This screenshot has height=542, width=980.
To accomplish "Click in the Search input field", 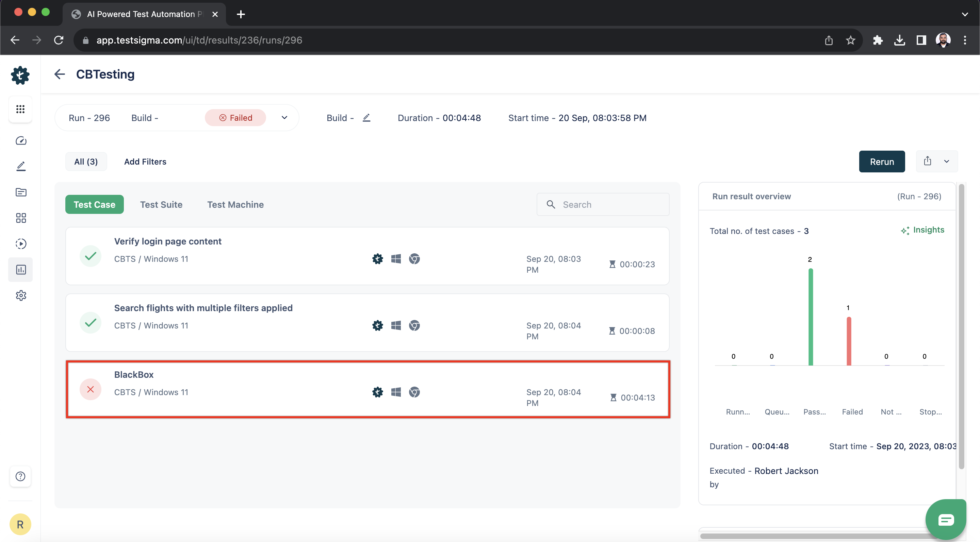I will point(603,204).
